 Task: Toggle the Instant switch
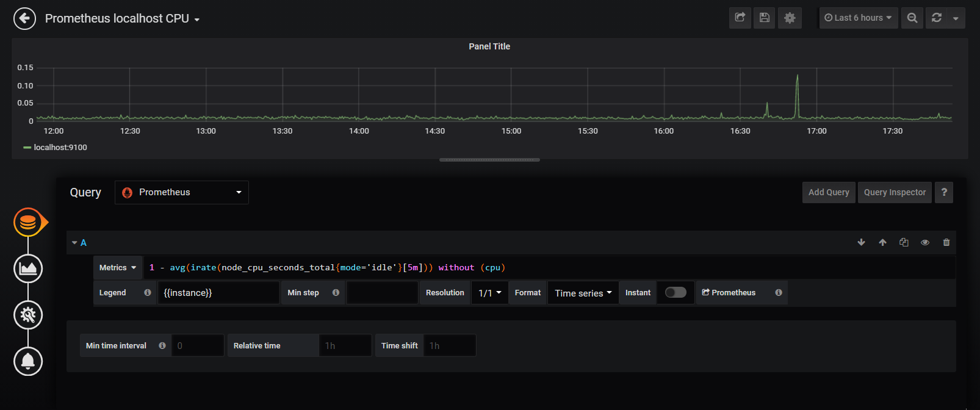click(676, 292)
